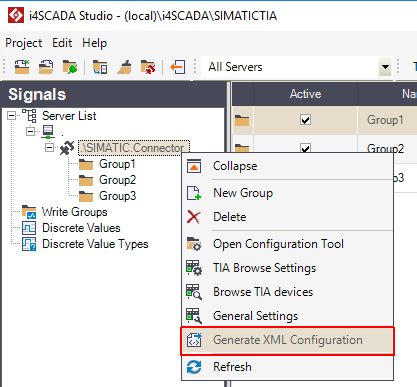This screenshot has width=417, height=387.
Task: Select Group2 in the signals tree
Action: 117,180
